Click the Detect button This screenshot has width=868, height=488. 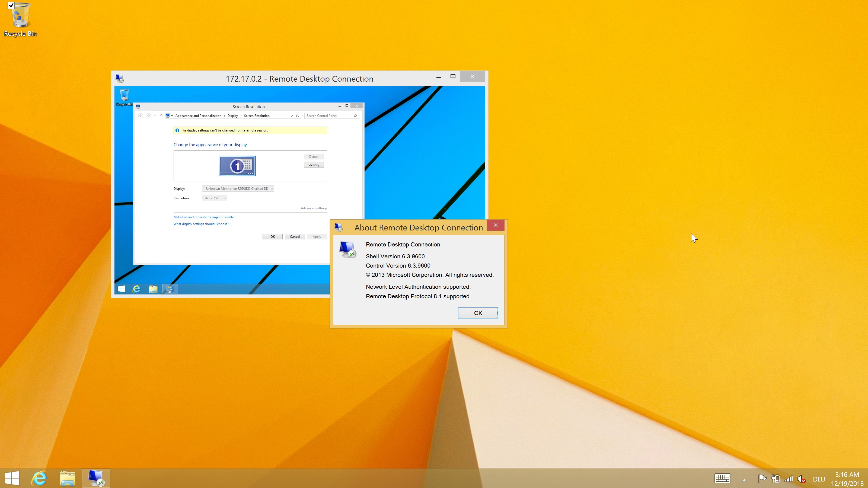coord(314,157)
